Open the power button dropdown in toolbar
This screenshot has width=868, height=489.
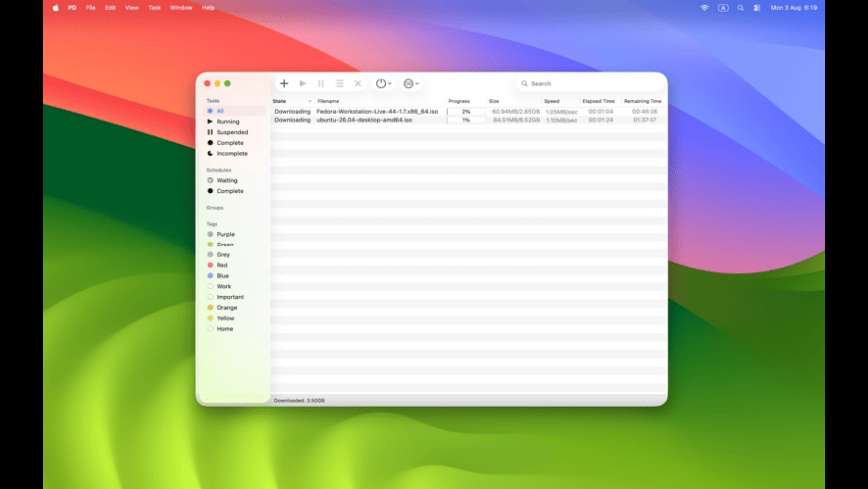click(x=384, y=83)
